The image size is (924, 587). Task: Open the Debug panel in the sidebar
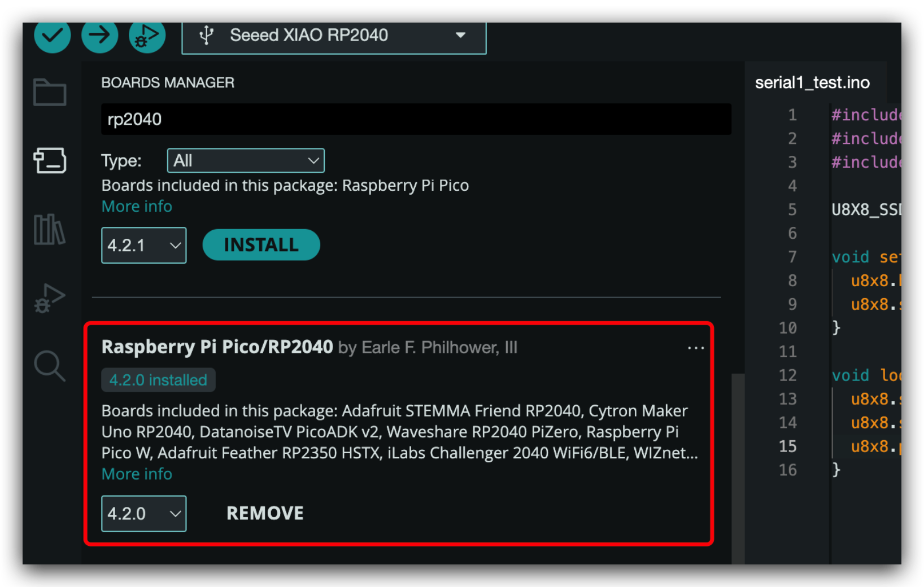point(50,298)
